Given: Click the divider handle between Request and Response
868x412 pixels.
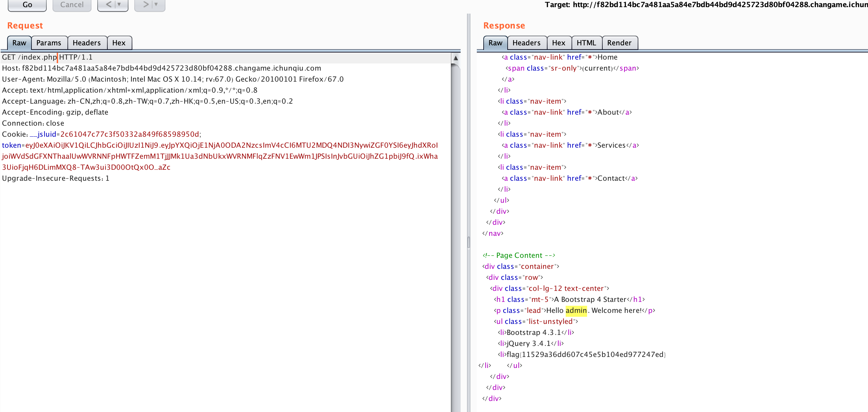Looking at the screenshot, I should point(468,242).
